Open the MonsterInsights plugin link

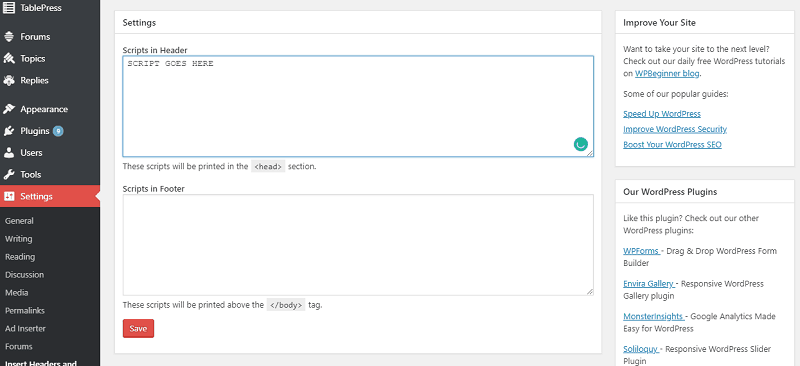point(654,316)
